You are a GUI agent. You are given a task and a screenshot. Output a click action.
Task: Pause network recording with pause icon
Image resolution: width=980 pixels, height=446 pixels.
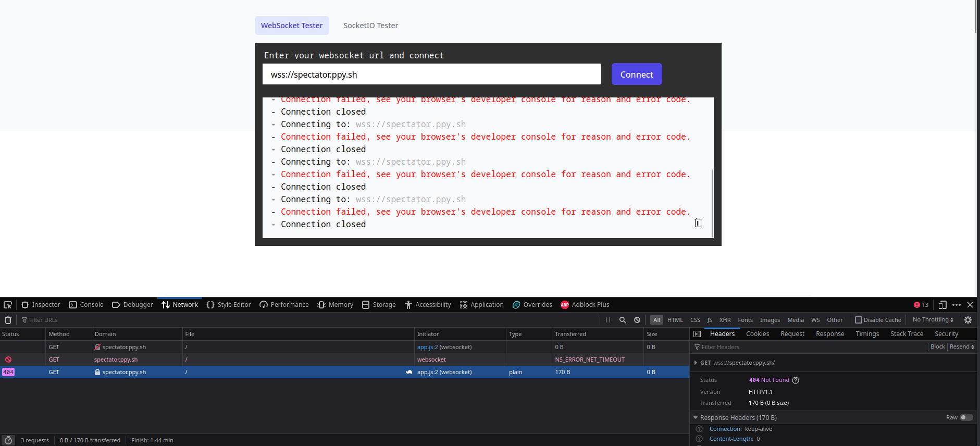[607, 320]
